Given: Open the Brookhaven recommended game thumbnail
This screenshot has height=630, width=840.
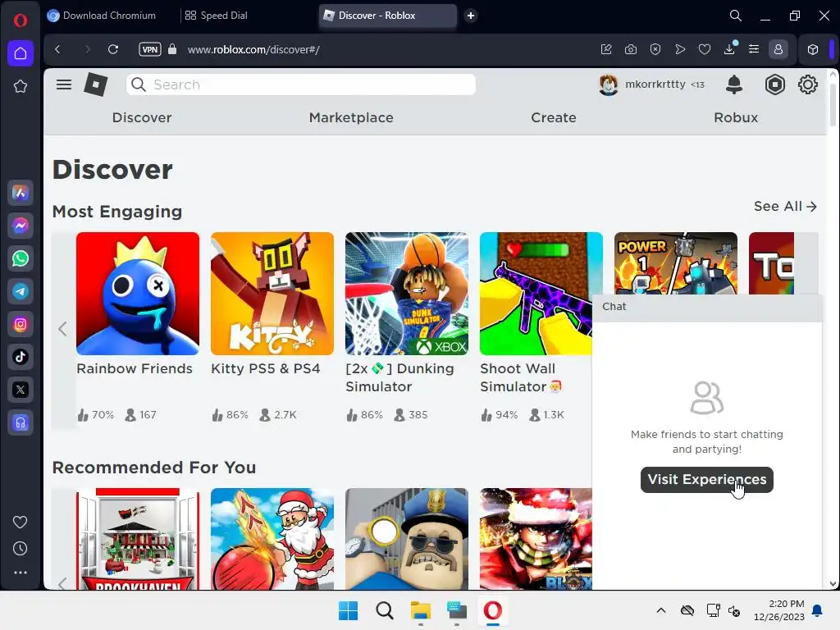Looking at the screenshot, I should (138, 539).
